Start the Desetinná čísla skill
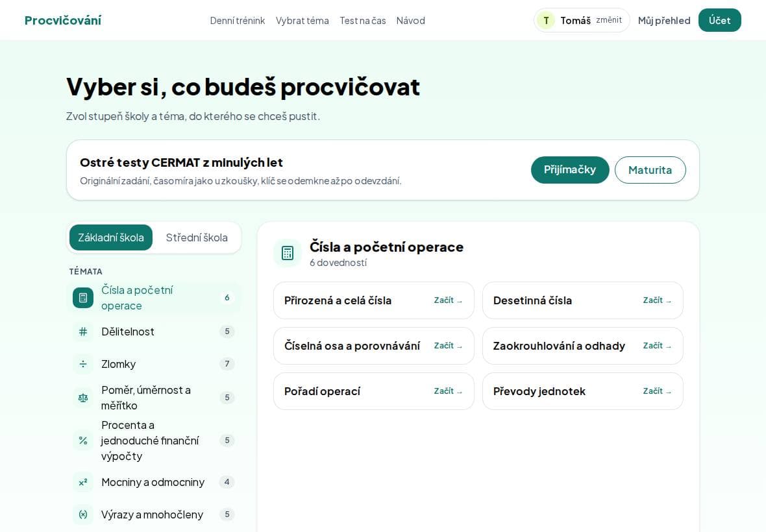 pyautogui.click(x=582, y=300)
